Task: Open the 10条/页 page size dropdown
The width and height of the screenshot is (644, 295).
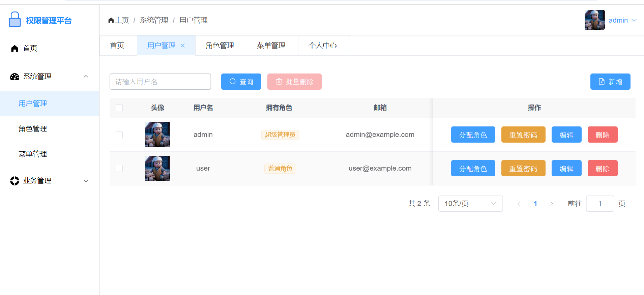Action: tap(470, 204)
